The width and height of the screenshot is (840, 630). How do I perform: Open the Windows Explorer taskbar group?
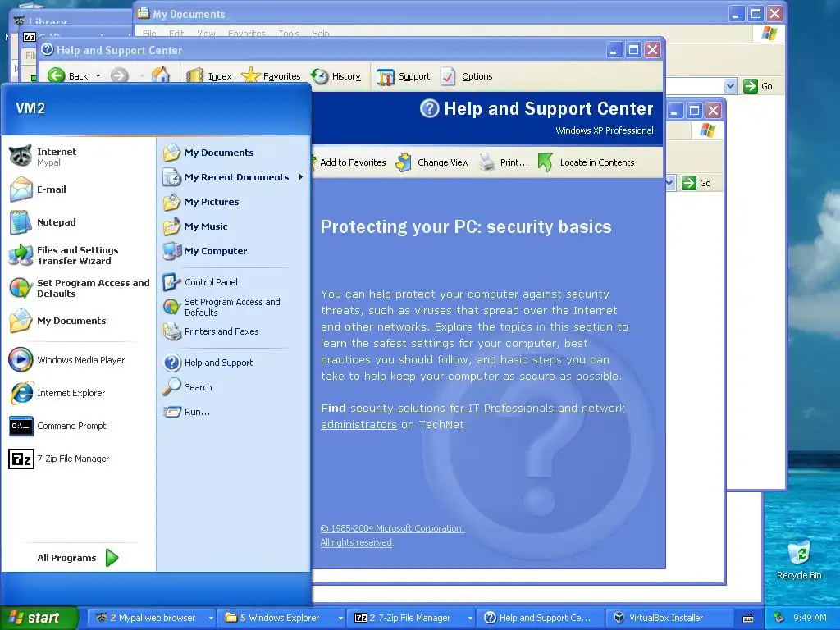pyautogui.click(x=281, y=618)
